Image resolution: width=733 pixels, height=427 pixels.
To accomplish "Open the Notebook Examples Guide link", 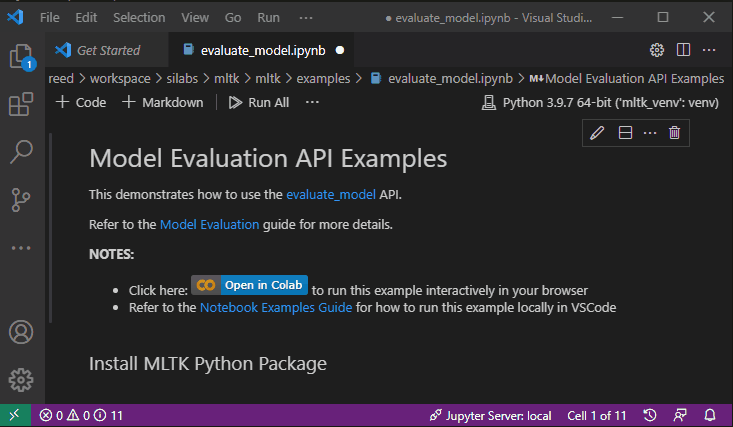I will [276, 307].
